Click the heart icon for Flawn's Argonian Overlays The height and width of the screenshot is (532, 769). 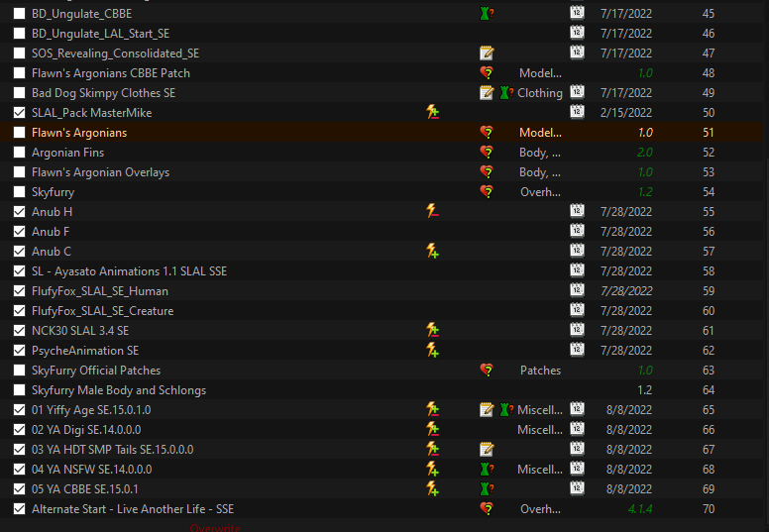(x=487, y=172)
